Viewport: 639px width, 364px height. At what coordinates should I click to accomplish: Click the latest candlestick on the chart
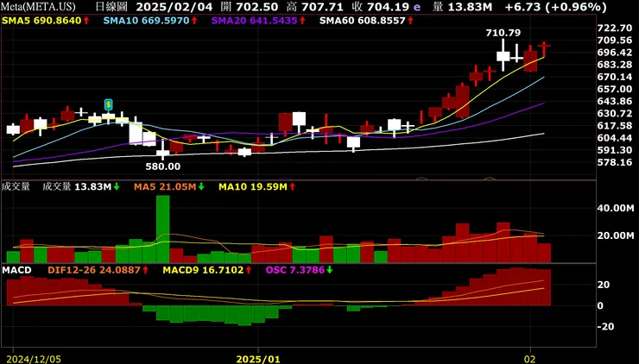(544, 49)
